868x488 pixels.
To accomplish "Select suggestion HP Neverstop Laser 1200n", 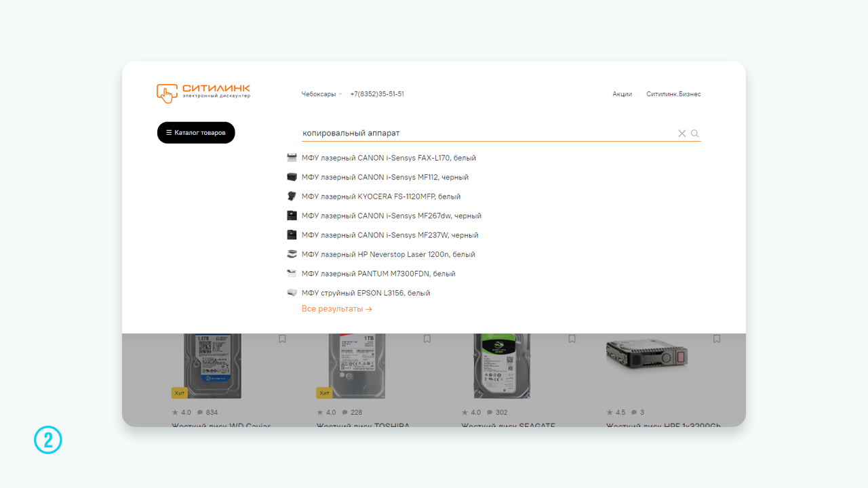I will (389, 254).
